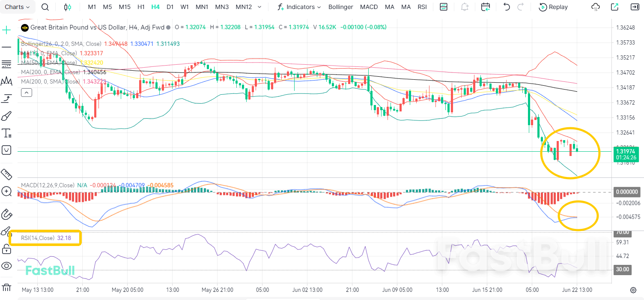Click the first MA toolbar shortcut

(390, 7)
